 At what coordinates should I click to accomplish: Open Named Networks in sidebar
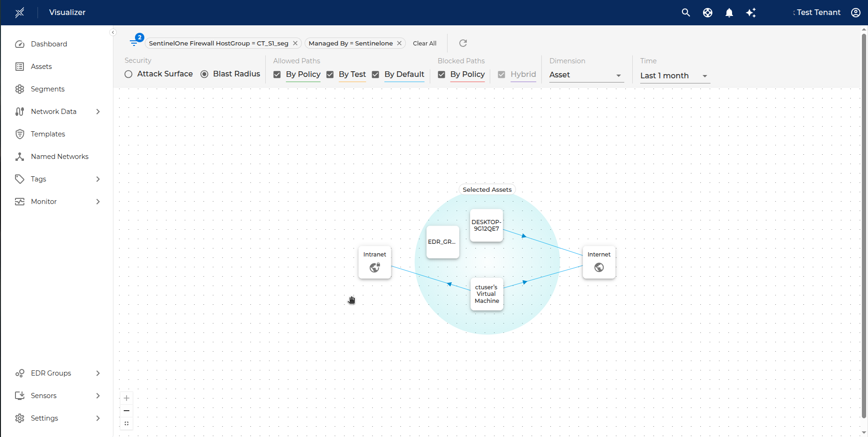coord(60,157)
